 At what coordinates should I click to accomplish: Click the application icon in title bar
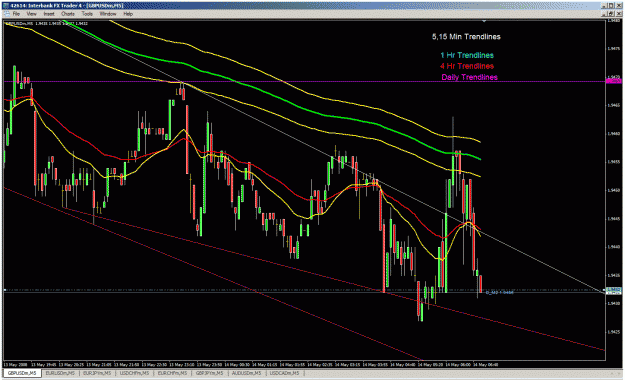click(6, 6)
